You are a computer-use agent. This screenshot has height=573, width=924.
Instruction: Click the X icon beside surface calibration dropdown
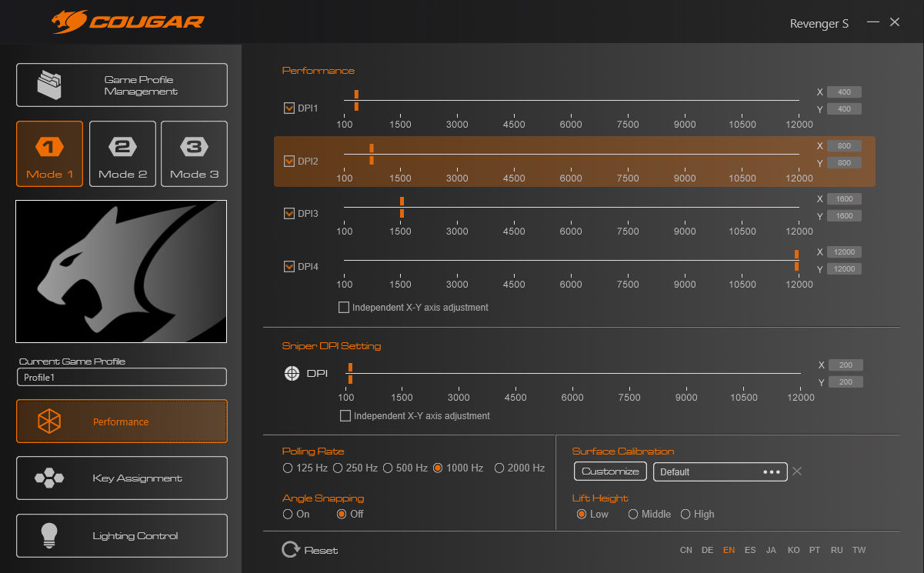click(797, 471)
